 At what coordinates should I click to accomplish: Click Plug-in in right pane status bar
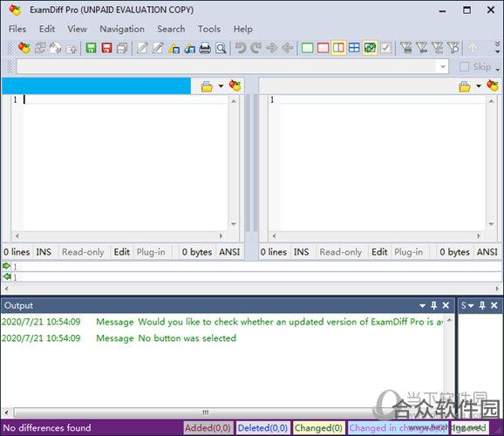pyautogui.click(x=409, y=252)
